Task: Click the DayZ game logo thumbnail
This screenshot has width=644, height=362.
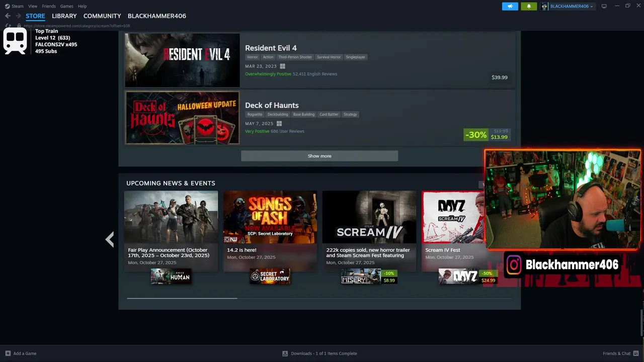Action: [458, 277]
